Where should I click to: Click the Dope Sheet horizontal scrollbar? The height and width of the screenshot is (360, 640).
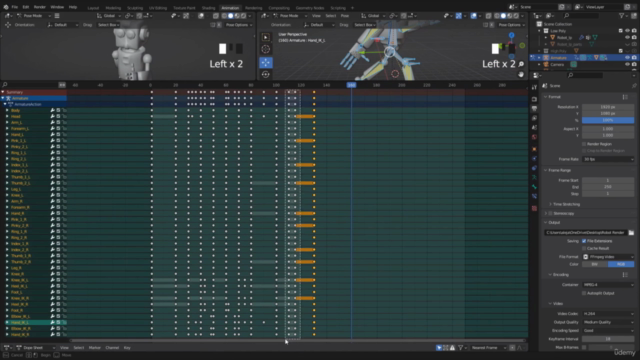tap(297, 340)
